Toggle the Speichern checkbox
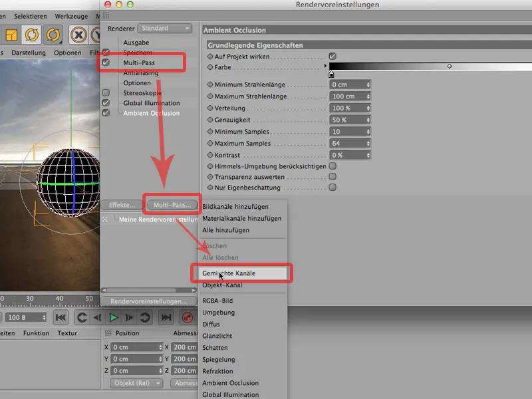The height and width of the screenshot is (399, 532). tap(106, 53)
